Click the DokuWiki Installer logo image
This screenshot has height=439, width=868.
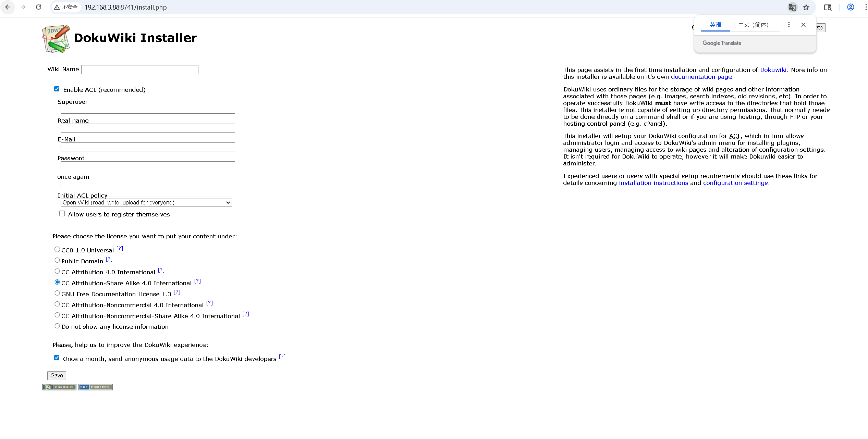point(56,39)
